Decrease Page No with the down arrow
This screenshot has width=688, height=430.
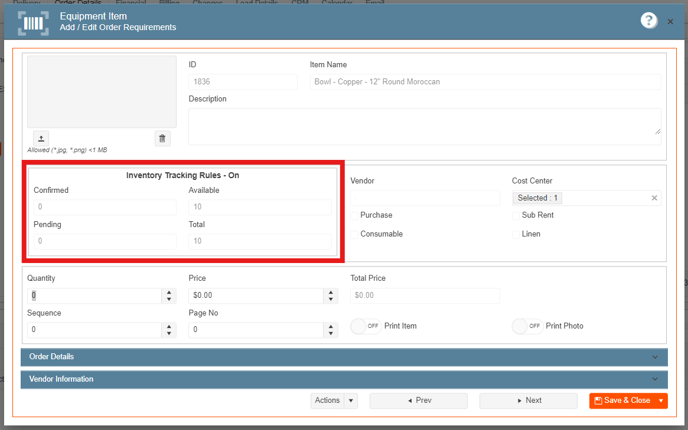331,333
